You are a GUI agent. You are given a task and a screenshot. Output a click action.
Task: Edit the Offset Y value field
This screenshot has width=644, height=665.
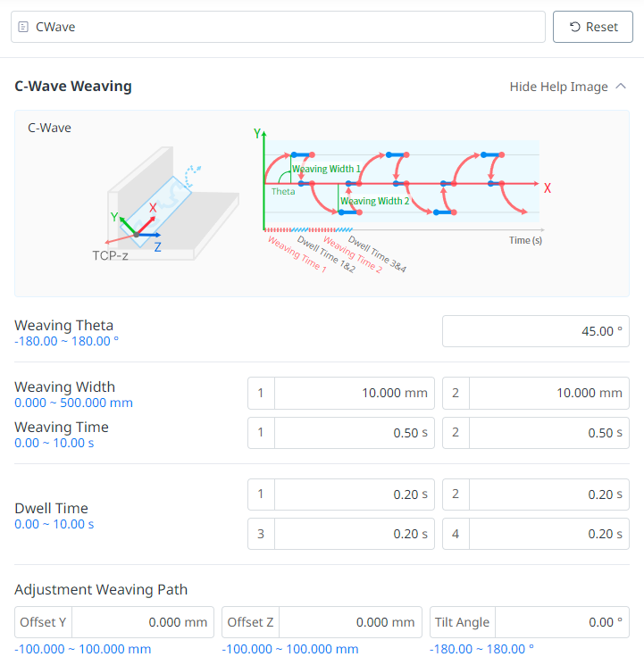coord(144,622)
